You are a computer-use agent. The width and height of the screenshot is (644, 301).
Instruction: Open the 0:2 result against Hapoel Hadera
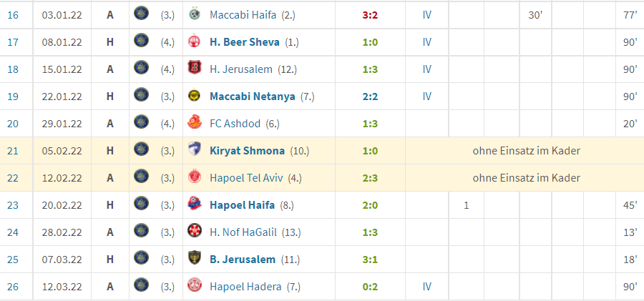[x=370, y=286]
